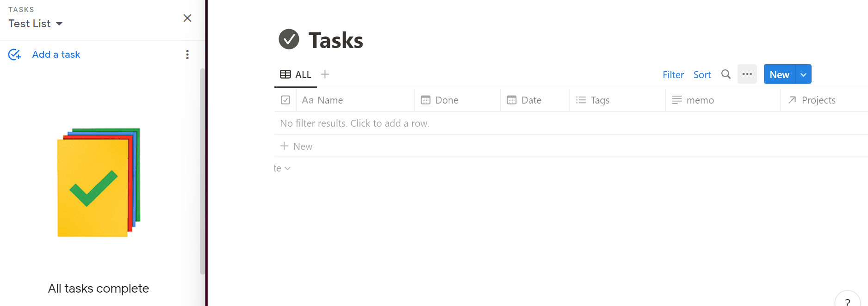Screen dimensions: 868x306
Task: Click the Projects column header
Action: [818, 100]
